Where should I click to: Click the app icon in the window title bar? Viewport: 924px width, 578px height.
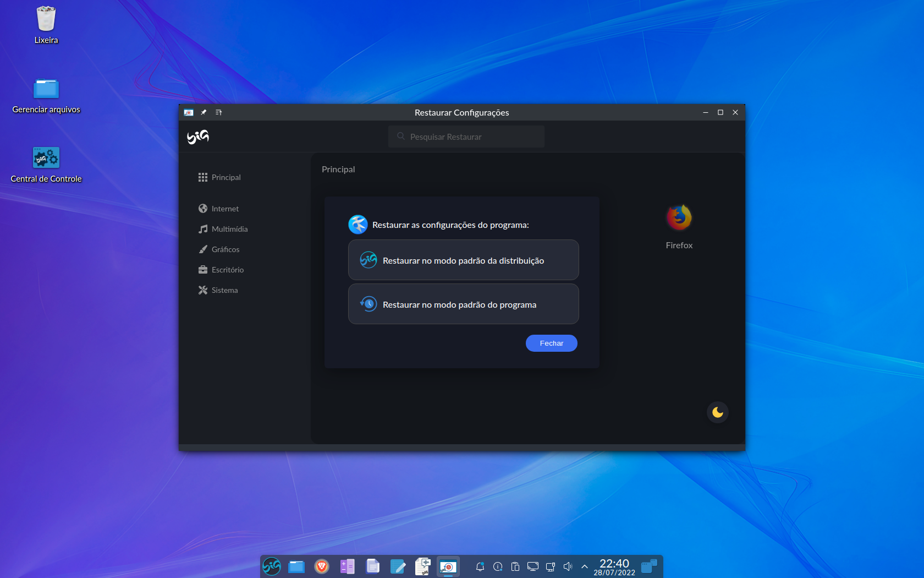[x=189, y=112]
